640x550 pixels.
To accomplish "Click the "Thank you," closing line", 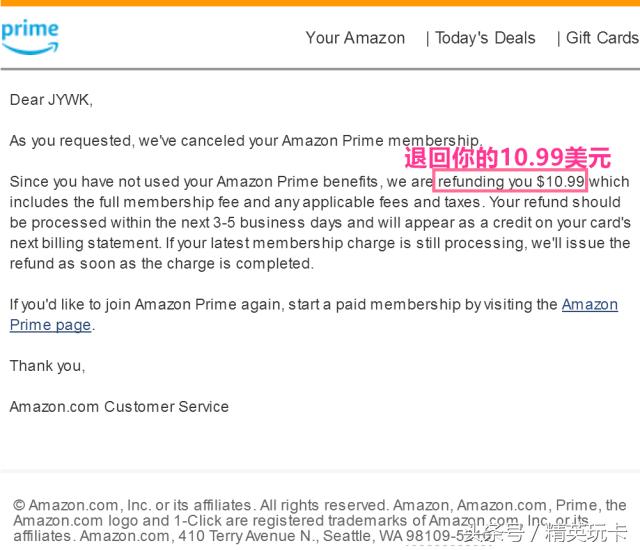I will pos(47,366).
